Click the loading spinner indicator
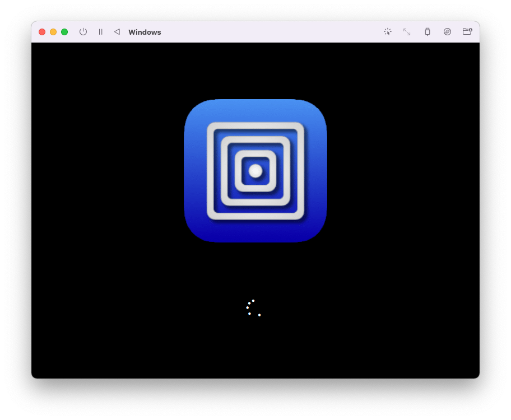The height and width of the screenshot is (420, 511). point(253,308)
